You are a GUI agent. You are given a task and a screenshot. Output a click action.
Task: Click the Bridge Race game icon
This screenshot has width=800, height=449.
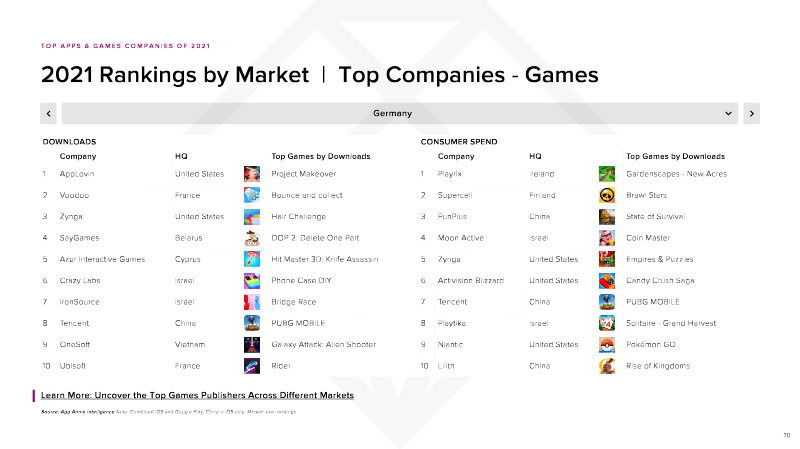(x=252, y=302)
